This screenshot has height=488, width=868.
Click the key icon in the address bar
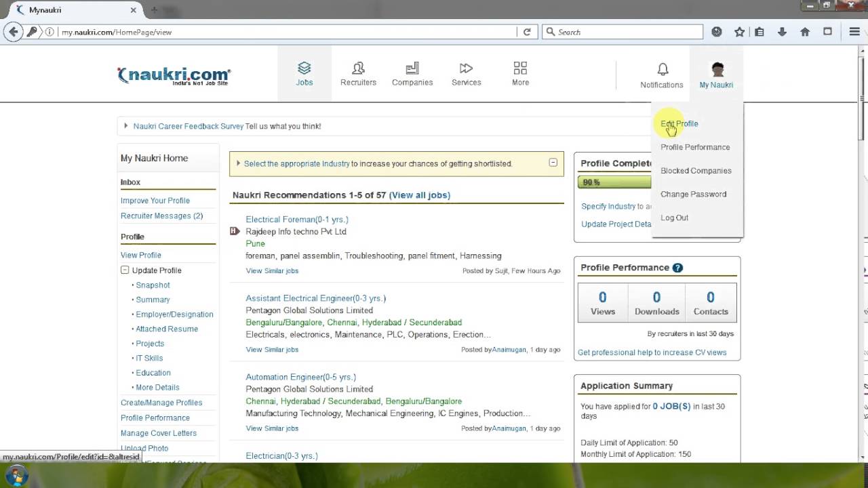[32, 32]
